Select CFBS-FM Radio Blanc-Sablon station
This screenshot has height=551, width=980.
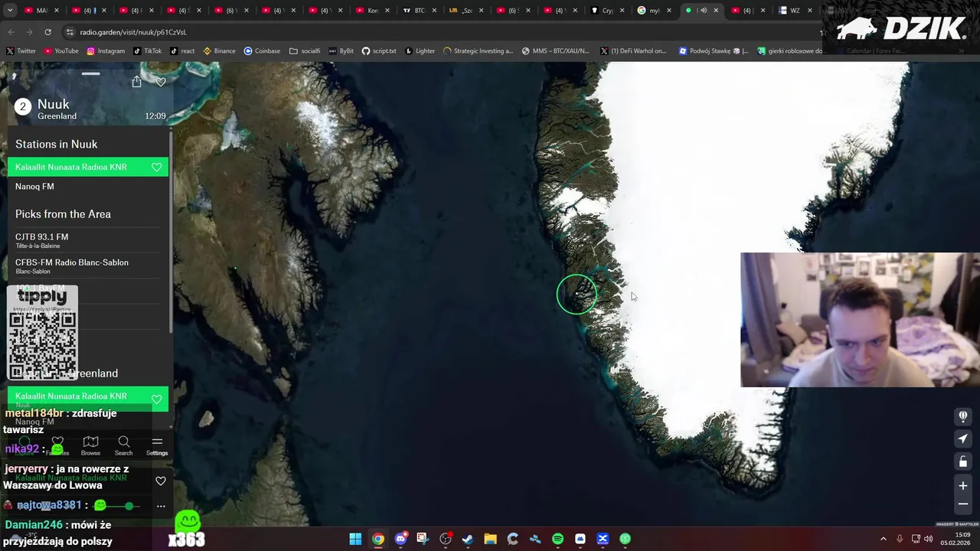point(88,266)
